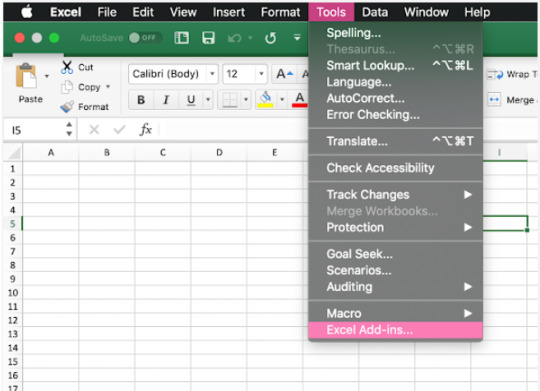Click the Format painter brush icon

tap(67, 107)
